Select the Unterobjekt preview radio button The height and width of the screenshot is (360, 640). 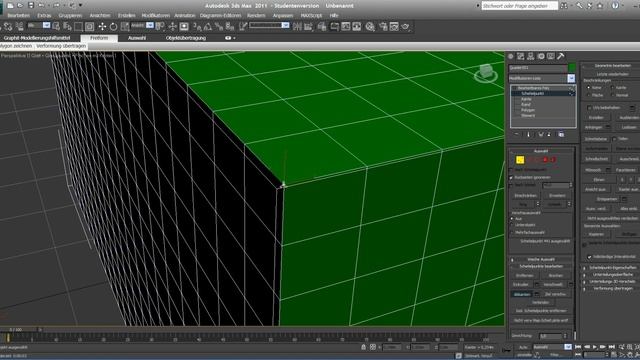(512, 225)
